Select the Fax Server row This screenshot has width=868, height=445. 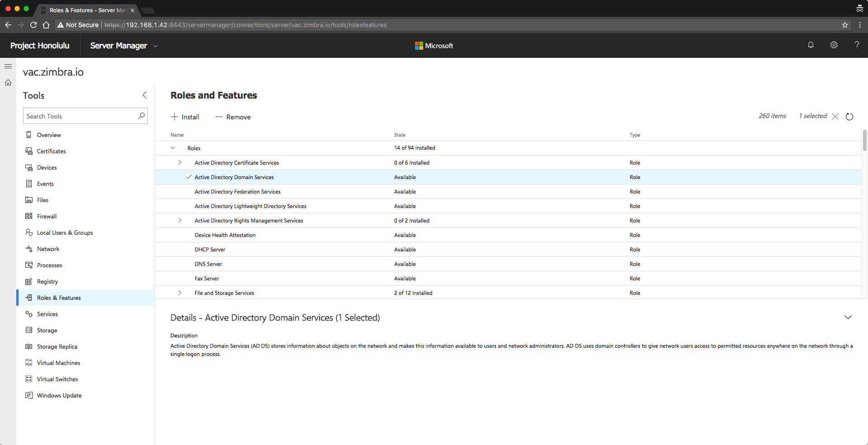(x=508, y=279)
